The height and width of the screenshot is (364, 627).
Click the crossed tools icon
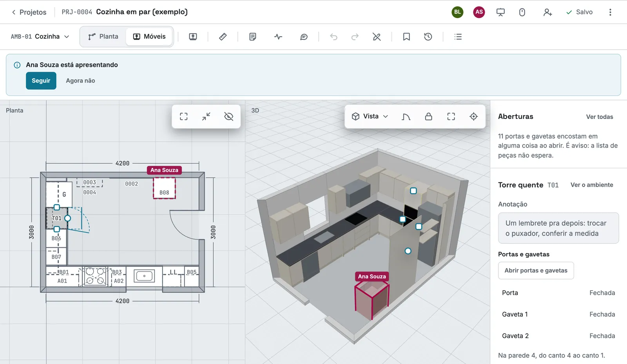point(377,37)
